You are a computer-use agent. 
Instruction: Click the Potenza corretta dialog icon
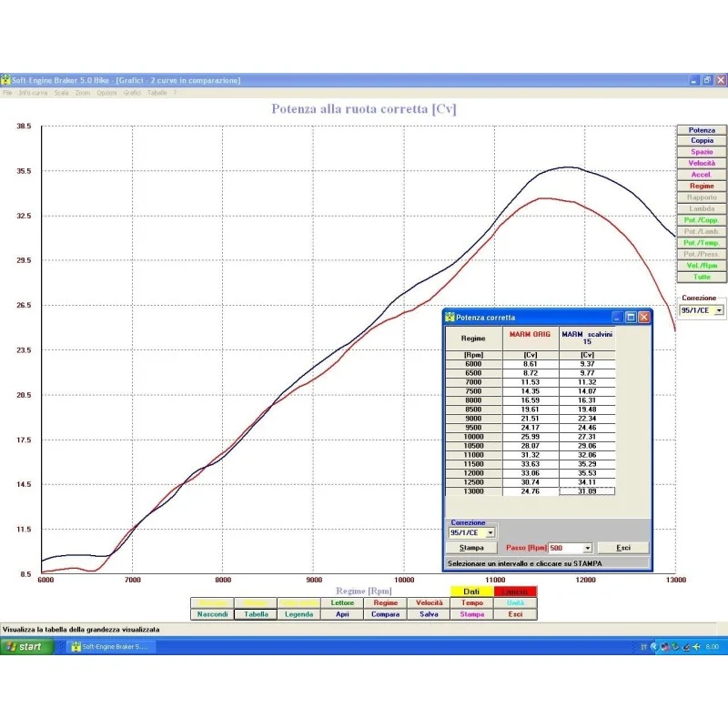[448, 317]
